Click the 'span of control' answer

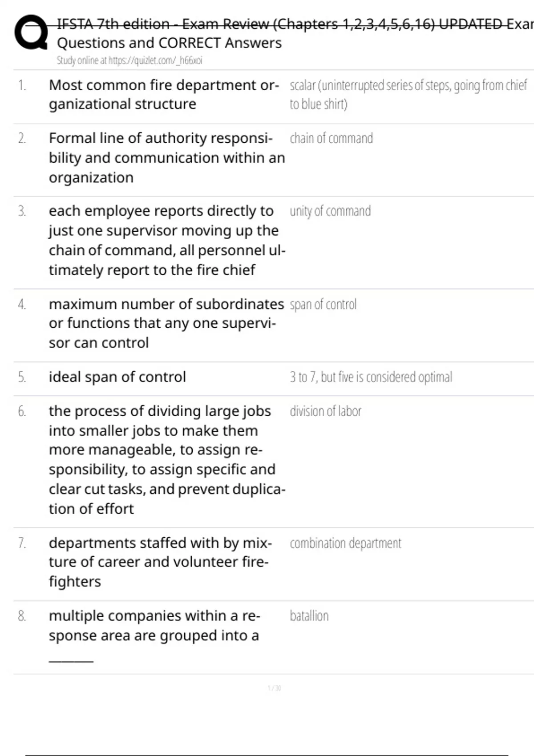coord(323,305)
